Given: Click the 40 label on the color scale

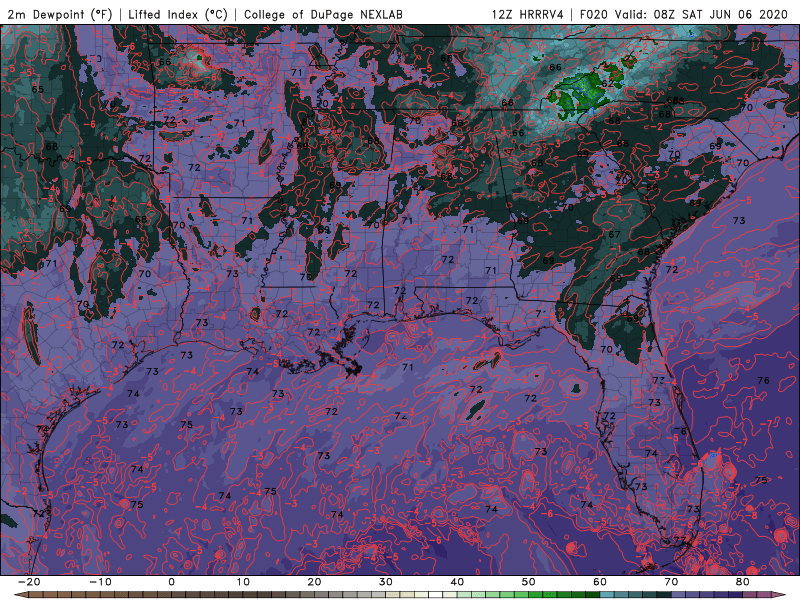Looking at the screenshot, I should tap(457, 582).
